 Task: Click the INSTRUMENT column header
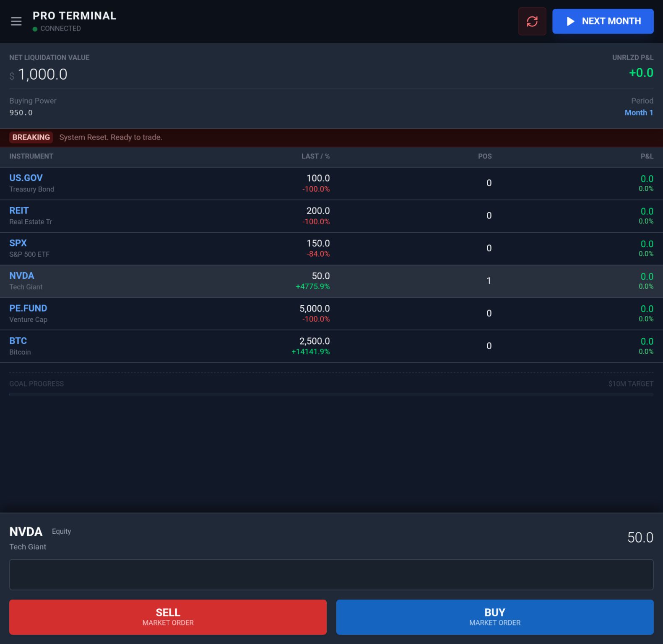coord(31,156)
